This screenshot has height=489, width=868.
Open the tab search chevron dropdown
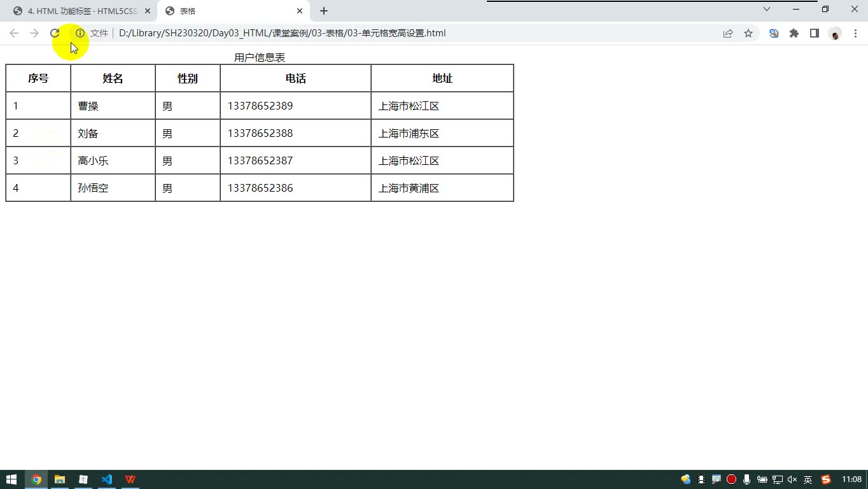point(767,9)
